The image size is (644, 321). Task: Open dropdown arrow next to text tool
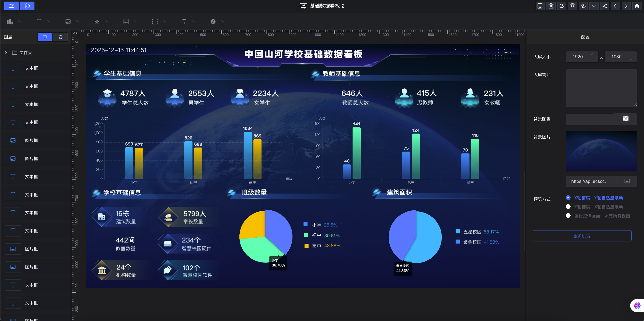tap(49, 21)
